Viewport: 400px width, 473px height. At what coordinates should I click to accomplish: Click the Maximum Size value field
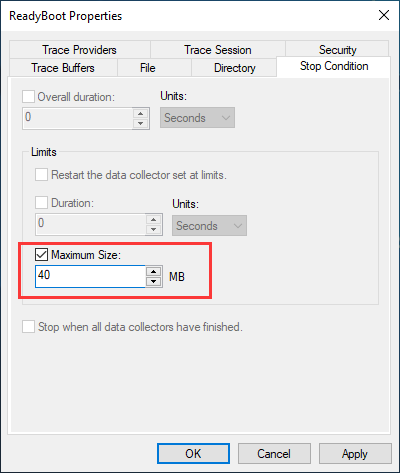pos(90,276)
